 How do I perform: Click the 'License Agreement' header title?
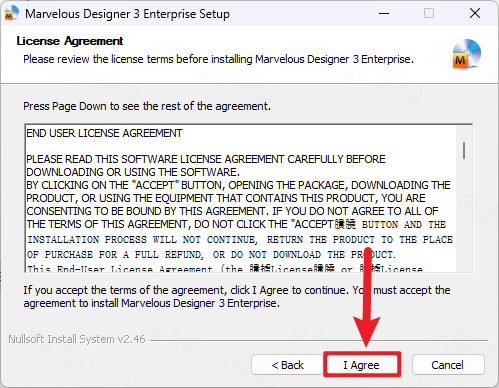[x=70, y=41]
